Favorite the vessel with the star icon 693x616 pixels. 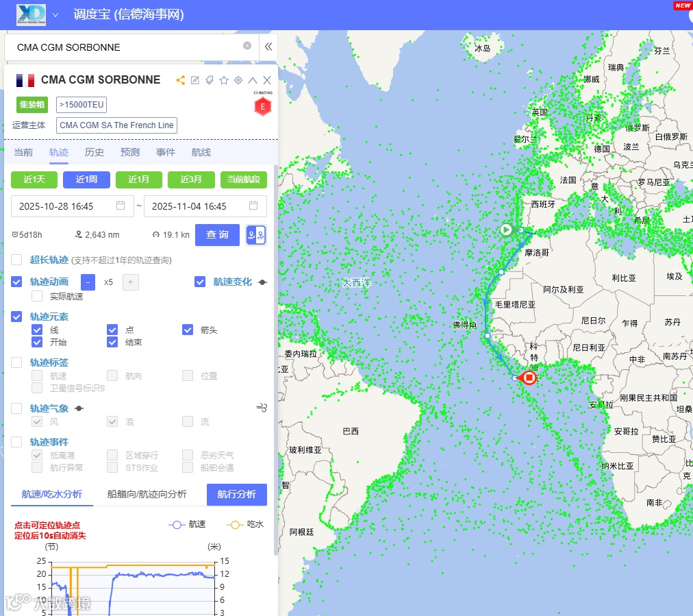(224, 80)
